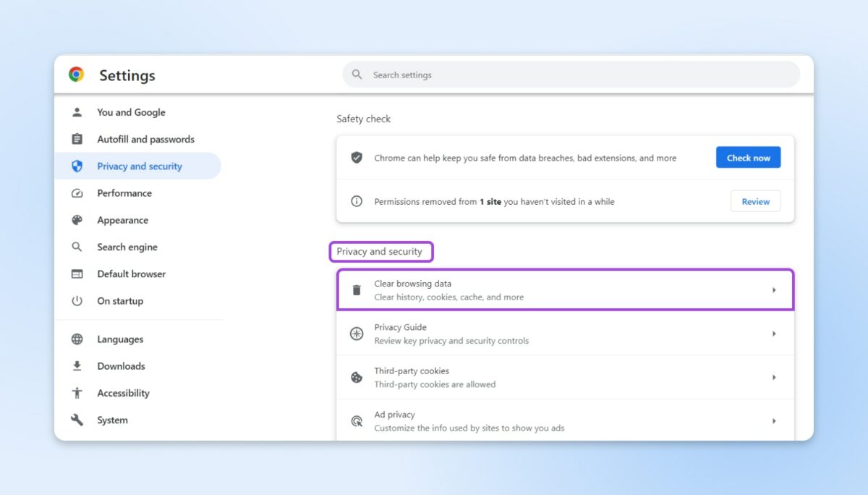Focus the Search settings field
Viewport: 868px width, 495px height.
pos(571,75)
